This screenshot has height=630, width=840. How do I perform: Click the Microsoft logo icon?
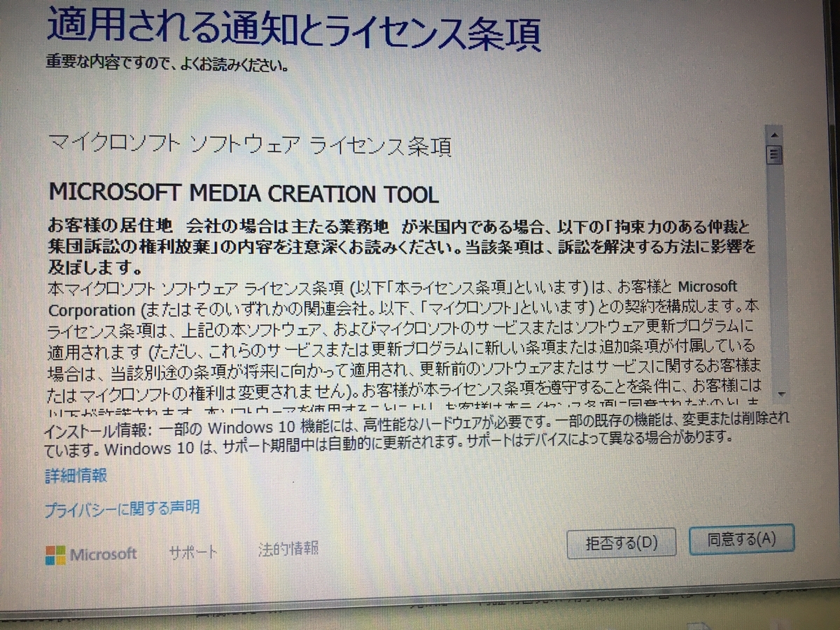tap(55, 555)
